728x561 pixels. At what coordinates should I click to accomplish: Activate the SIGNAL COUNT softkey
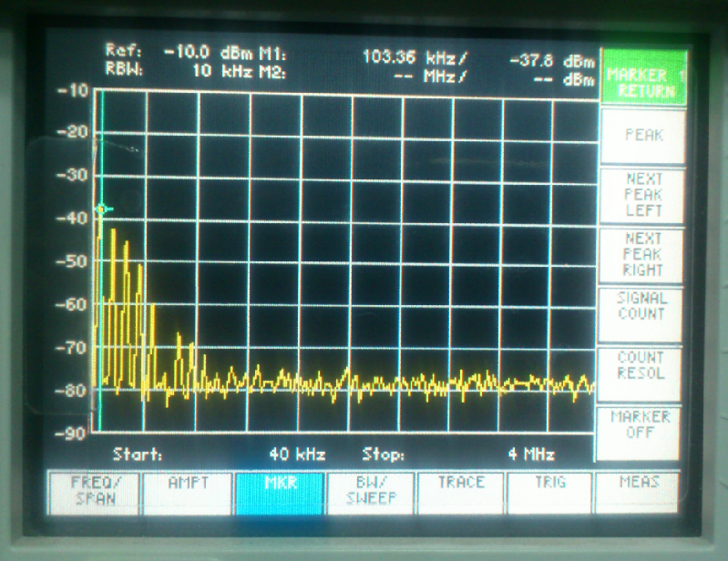click(641, 314)
